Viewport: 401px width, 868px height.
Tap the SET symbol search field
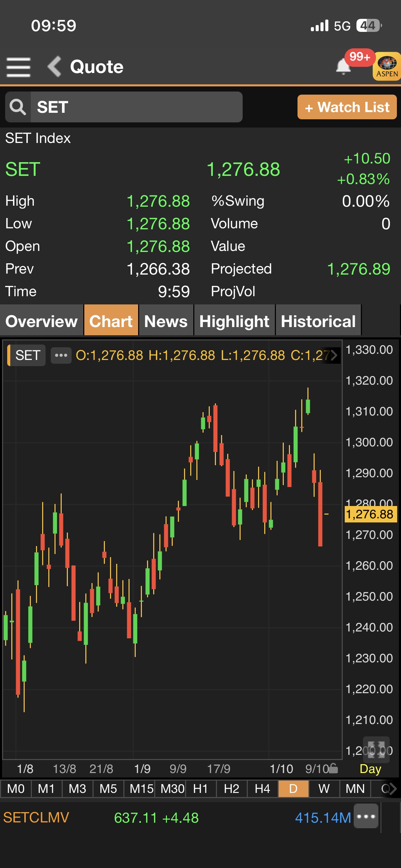tap(136, 107)
